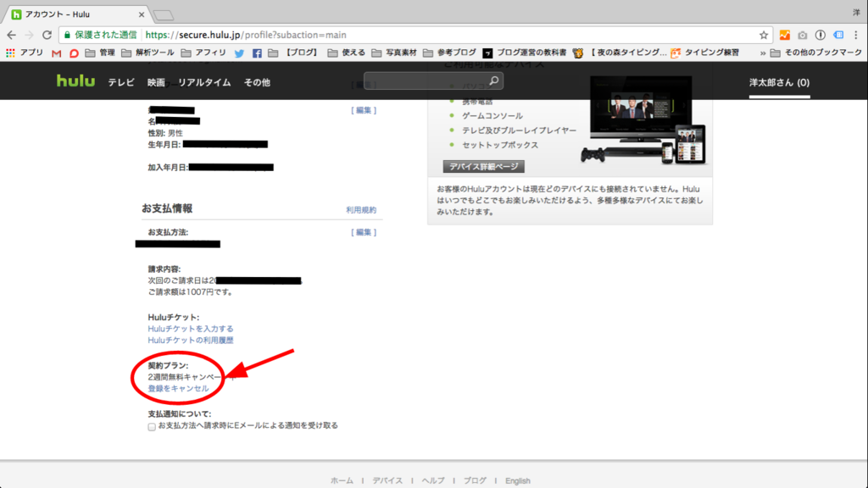868x488 pixels.
Task: Bookmark this page with the star icon
Action: [765, 36]
